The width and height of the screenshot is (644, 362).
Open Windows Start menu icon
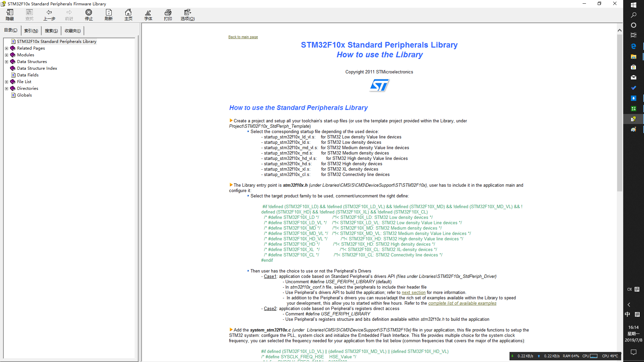coord(634,5)
